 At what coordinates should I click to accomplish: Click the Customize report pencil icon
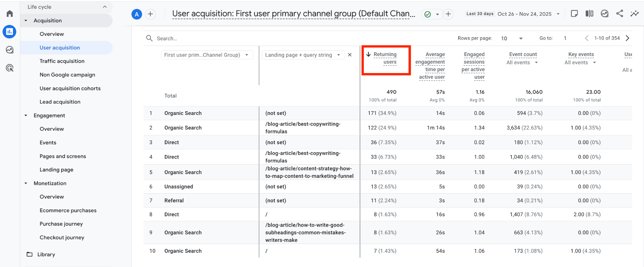tap(574, 14)
